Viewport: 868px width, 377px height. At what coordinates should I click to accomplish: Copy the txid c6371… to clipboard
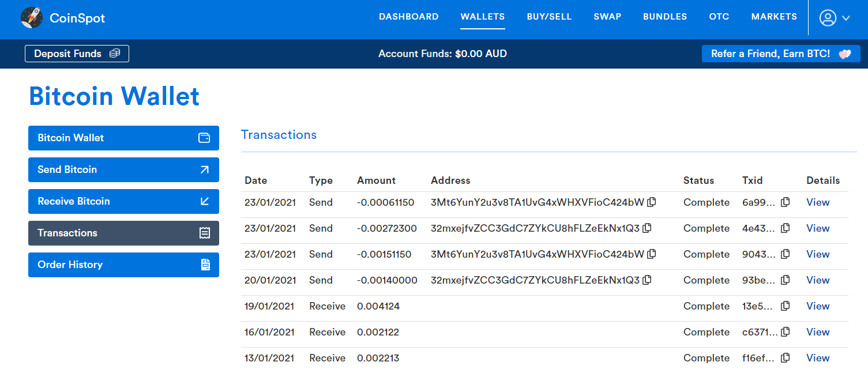pos(785,332)
